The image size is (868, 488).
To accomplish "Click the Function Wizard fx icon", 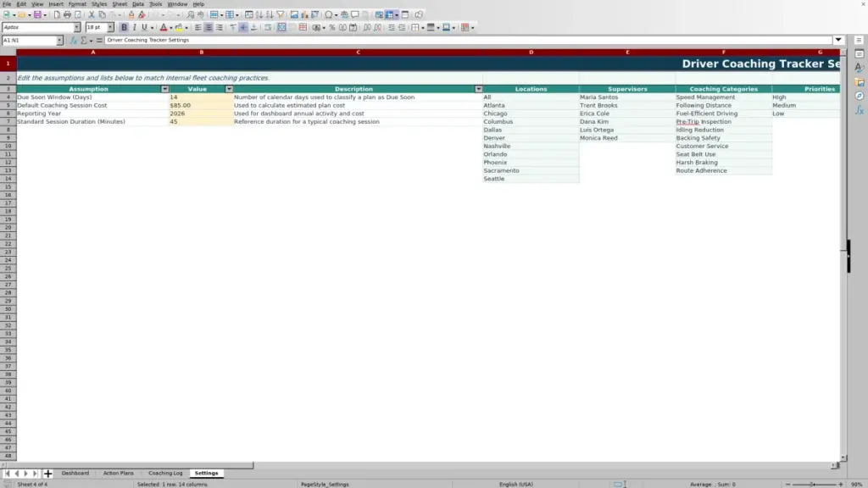I will coord(73,40).
